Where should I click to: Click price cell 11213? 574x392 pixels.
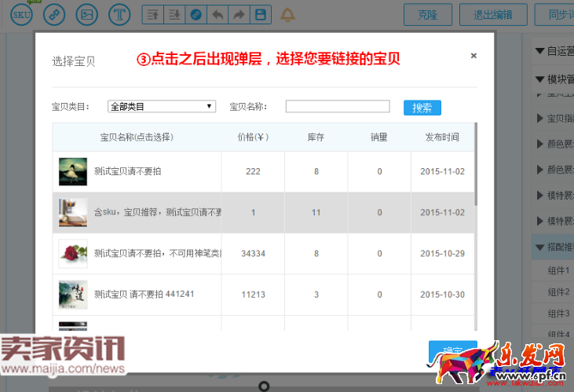point(253,295)
